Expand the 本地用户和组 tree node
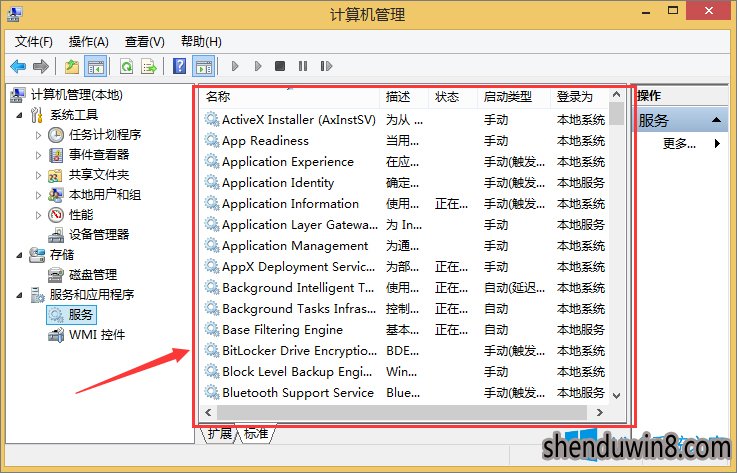737x473 pixels. pos(39,195)
